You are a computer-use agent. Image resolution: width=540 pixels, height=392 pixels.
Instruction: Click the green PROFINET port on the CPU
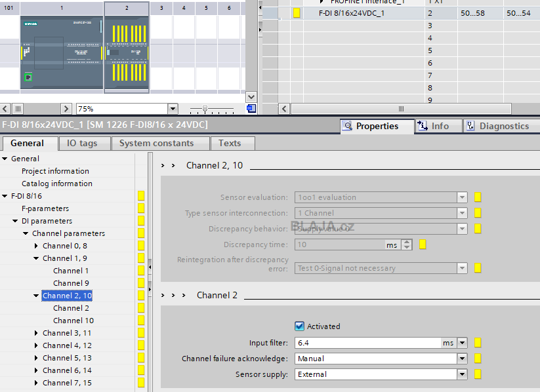click(28, 77)
